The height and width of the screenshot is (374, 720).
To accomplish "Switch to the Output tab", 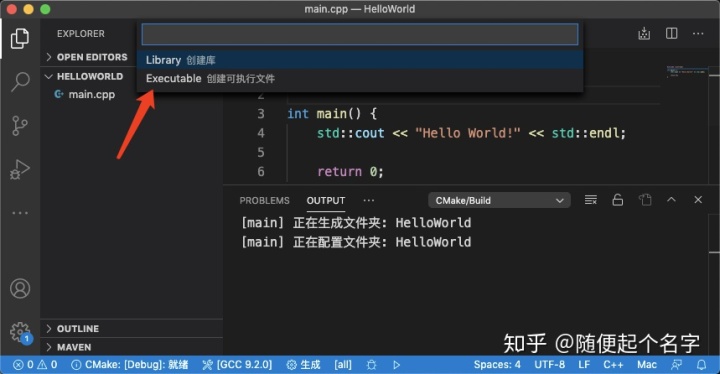I will click(326, 201).
